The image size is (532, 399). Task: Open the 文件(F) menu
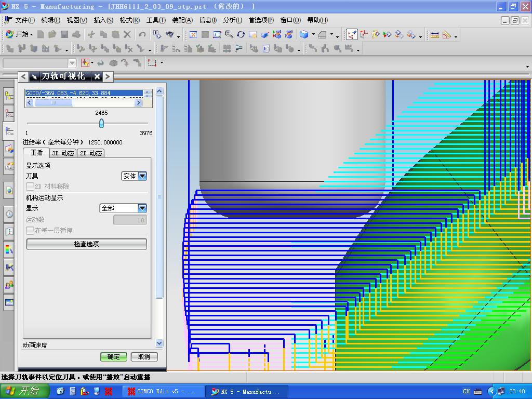coord(25,20)
